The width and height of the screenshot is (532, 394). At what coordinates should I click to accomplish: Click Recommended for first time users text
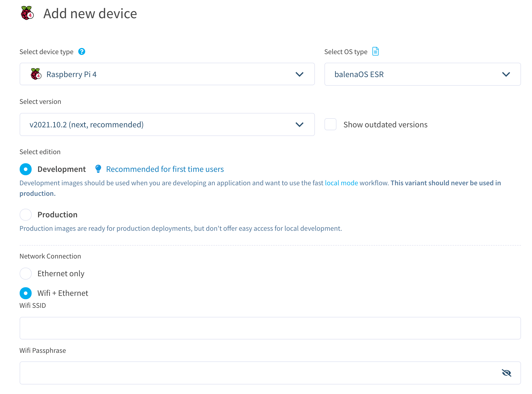click(x=165, y=169)
